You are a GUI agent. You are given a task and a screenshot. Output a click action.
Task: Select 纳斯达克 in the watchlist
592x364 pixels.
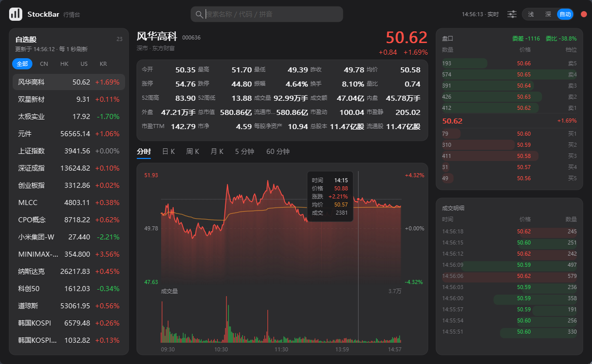[69, 271]
